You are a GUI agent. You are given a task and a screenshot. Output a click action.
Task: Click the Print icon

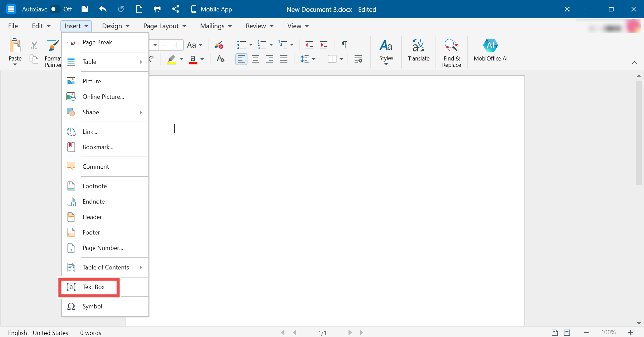[x=157, y=9]
